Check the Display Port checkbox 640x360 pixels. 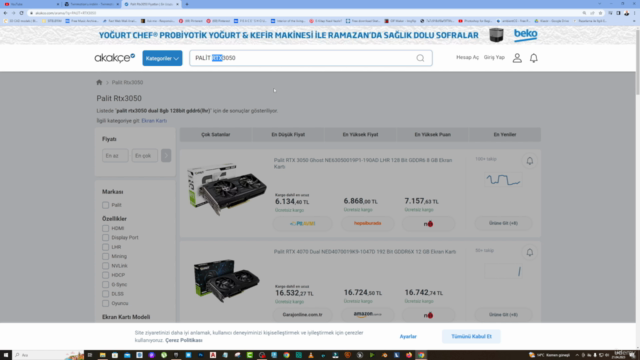105,238
